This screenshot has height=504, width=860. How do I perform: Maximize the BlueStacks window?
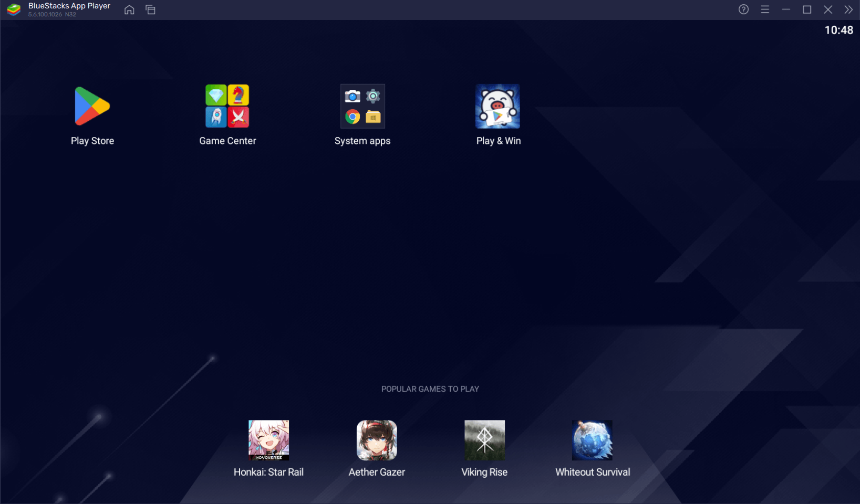(x=807, y=9)
